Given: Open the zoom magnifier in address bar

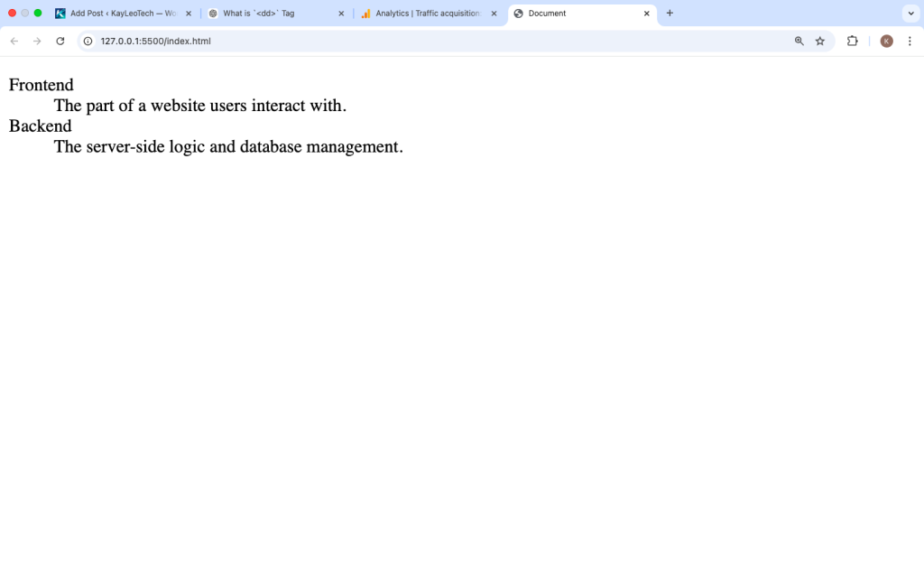Looking at the screenshot, I should pos(799,41).
